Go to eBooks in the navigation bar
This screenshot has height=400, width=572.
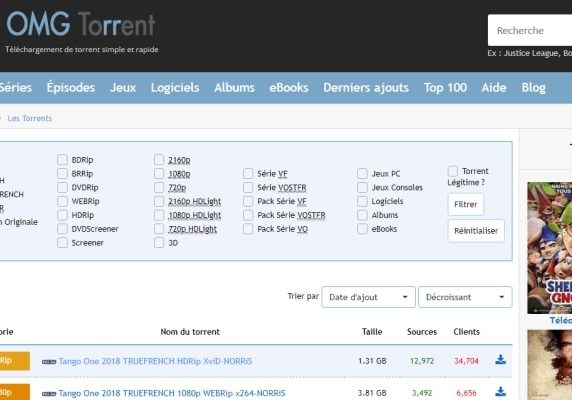pos(289,88)
